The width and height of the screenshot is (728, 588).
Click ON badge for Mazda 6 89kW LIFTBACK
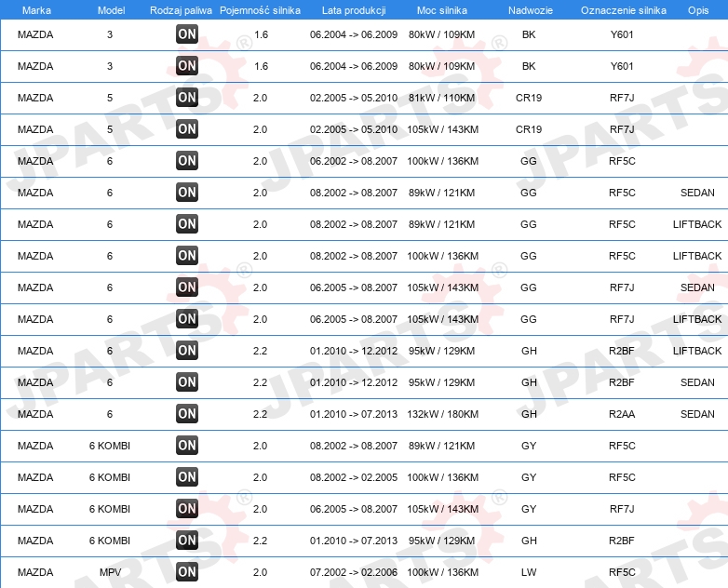click(x=187, y=223)
